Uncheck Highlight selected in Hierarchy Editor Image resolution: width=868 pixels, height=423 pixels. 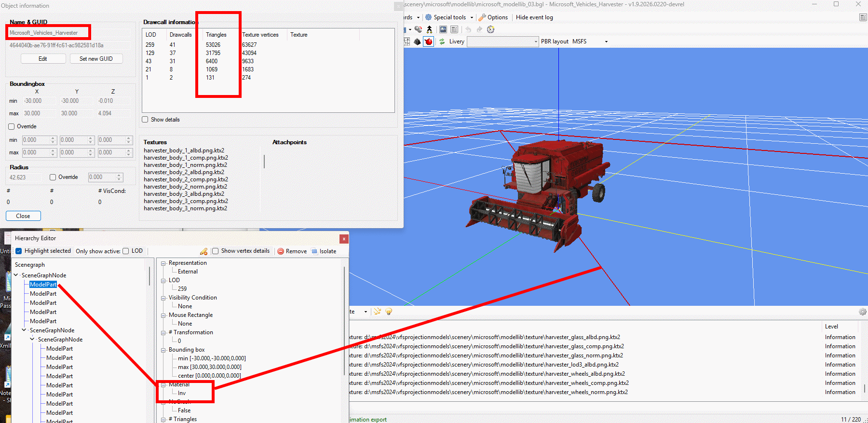pos(19,251)
